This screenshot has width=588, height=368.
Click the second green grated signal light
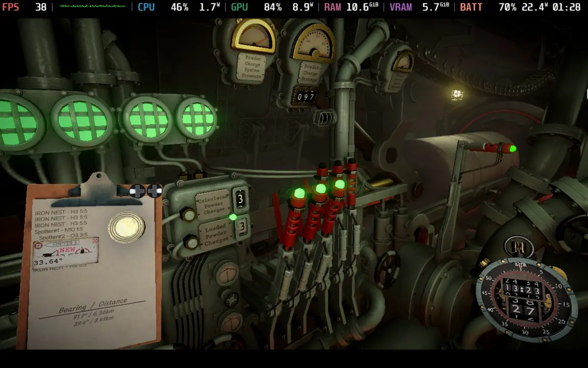[x=83, y=121]
